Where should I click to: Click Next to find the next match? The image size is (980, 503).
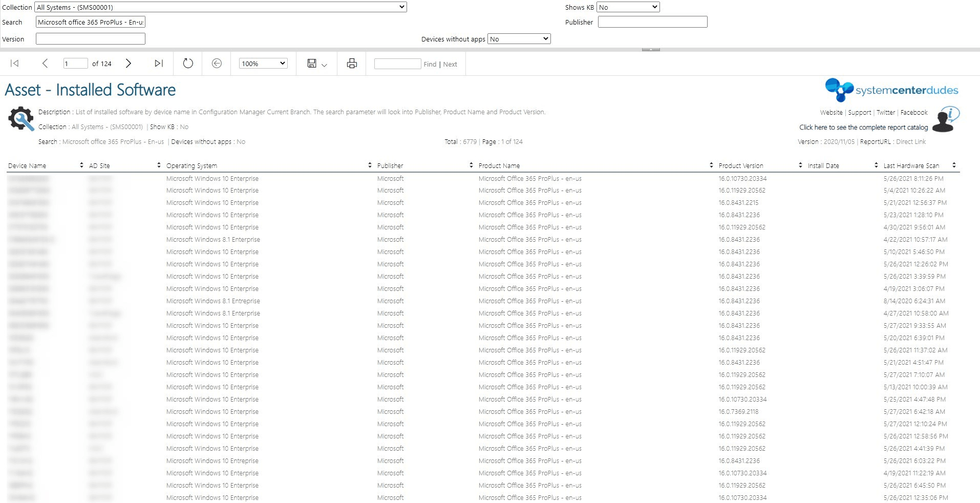point(450,64)
